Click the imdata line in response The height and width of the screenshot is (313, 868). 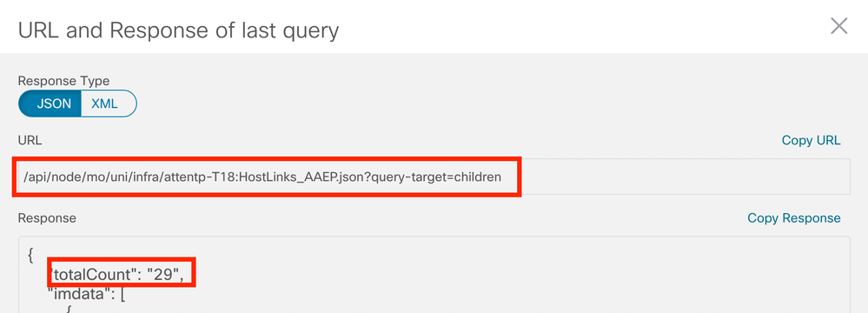[x=88, y=295]
